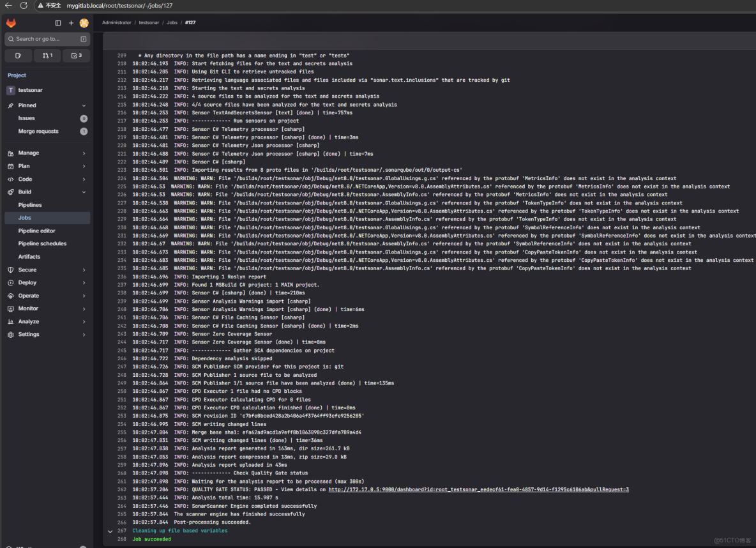
Task: Open the merge requests icon showing 1
Action: 47,56
